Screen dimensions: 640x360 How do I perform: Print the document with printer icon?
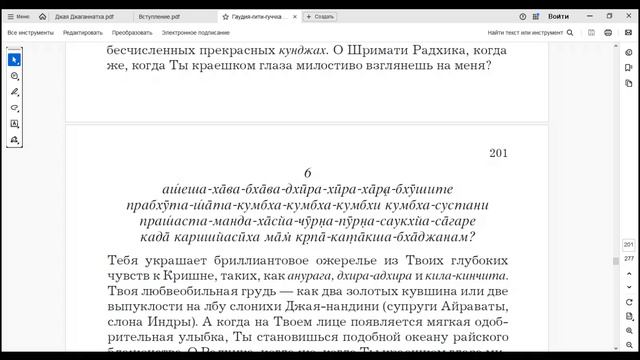(x=608, y=33)
